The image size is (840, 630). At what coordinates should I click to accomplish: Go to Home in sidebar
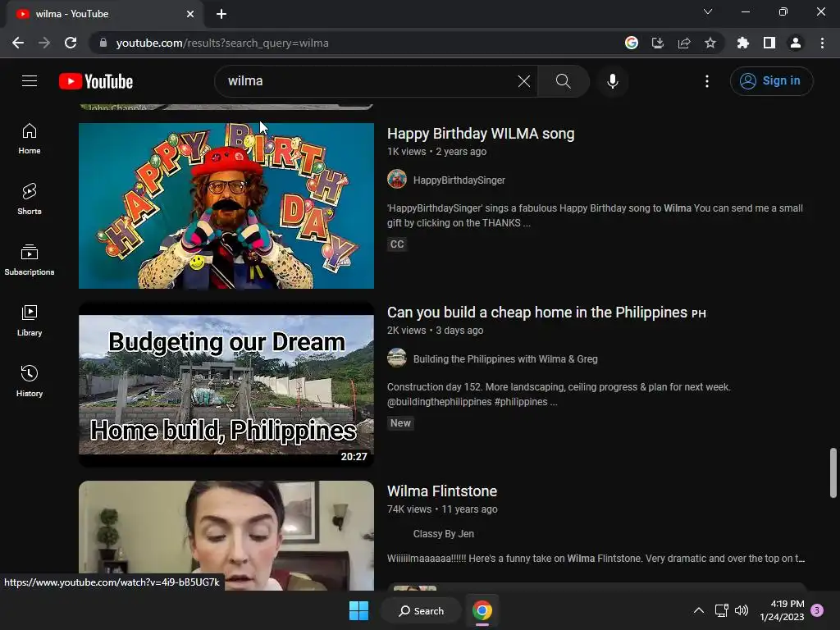30,139
